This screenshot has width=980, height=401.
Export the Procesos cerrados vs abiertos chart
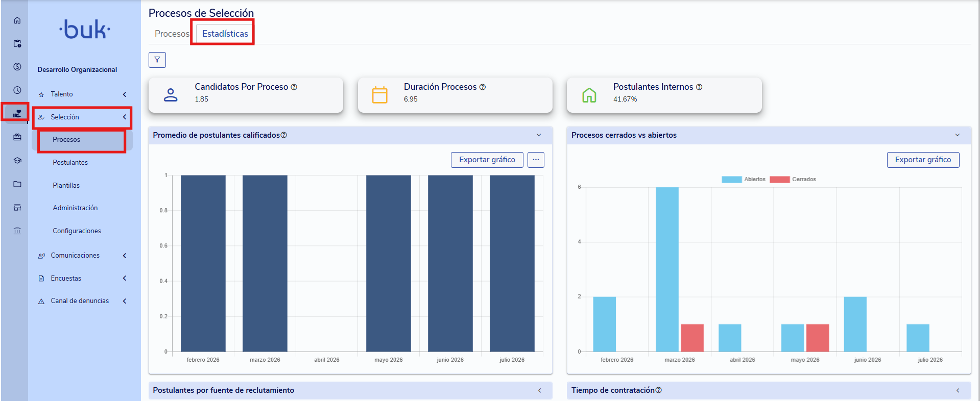pos(923,160)
